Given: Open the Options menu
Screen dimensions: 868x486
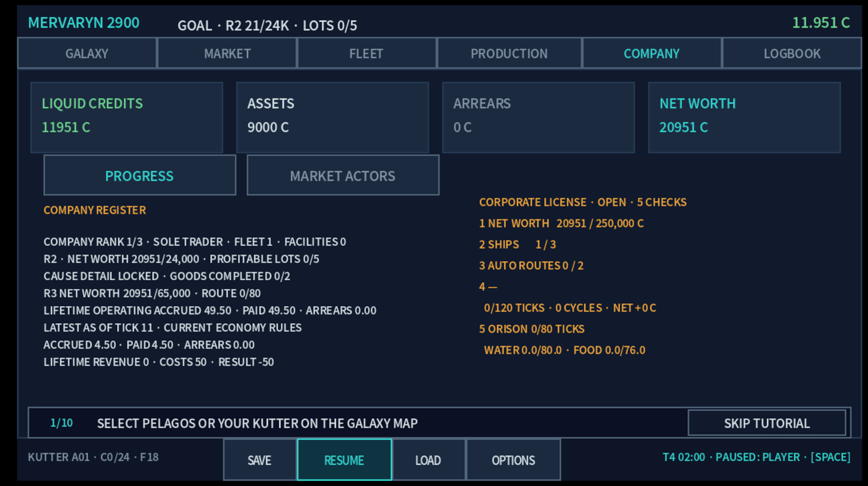Looking at the screenshot, I should click(x=513, y=460).
